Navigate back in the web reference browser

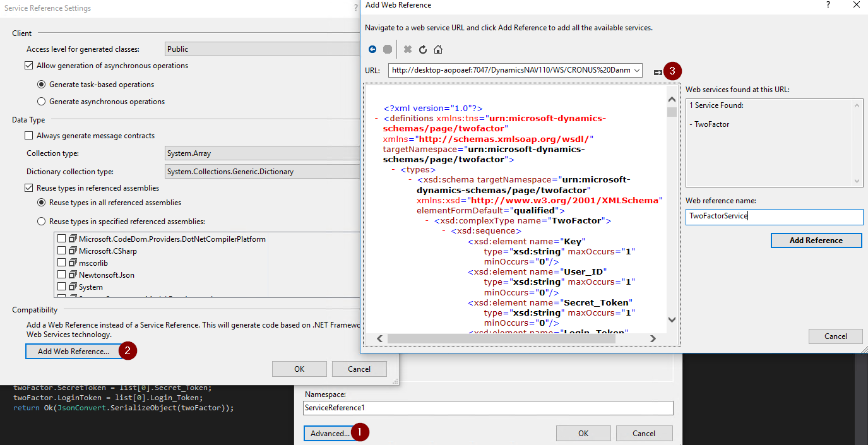point(372,49)
